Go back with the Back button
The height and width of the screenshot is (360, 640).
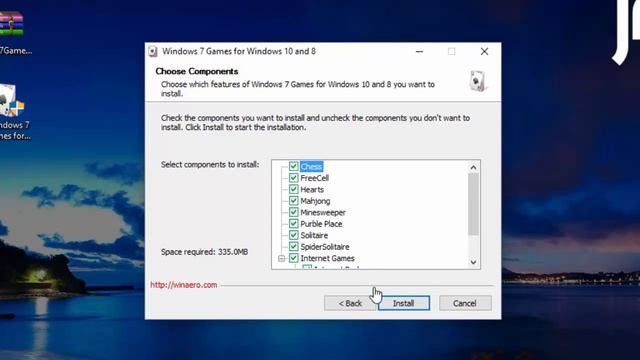point(350,303)
